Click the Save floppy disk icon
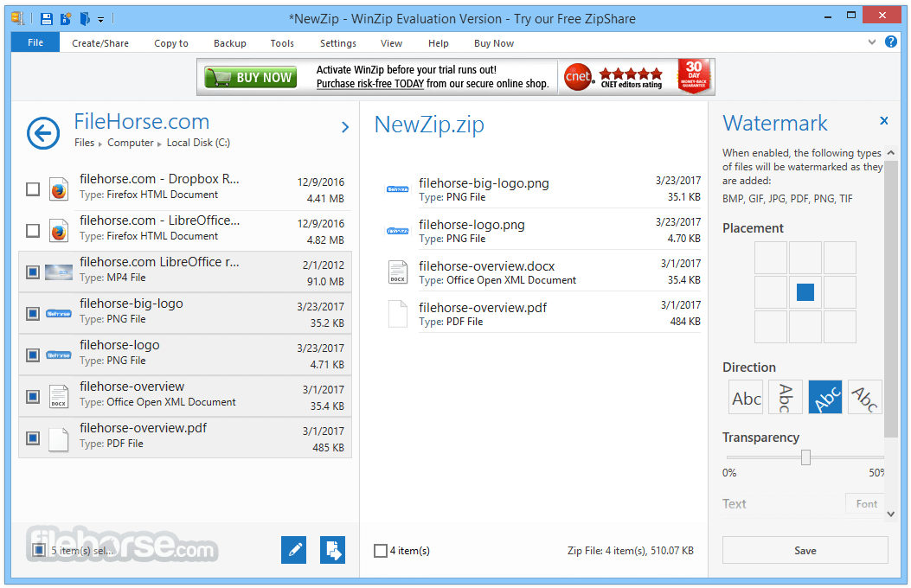 (x=47, y=19)
